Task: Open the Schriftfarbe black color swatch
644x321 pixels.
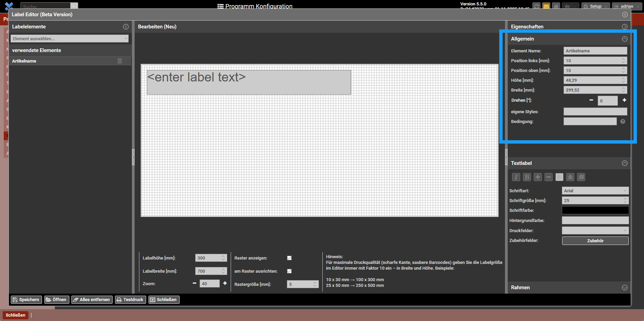Action: point(595,210)
